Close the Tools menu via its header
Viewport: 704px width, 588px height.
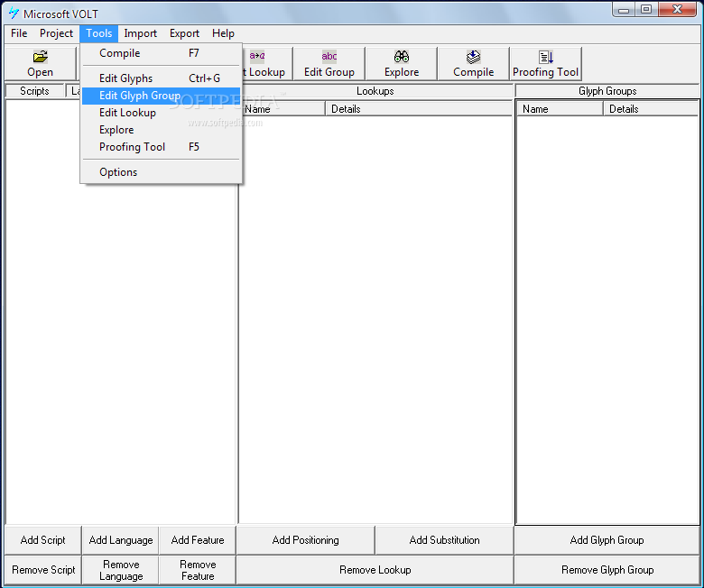click(x=98, y=33)
